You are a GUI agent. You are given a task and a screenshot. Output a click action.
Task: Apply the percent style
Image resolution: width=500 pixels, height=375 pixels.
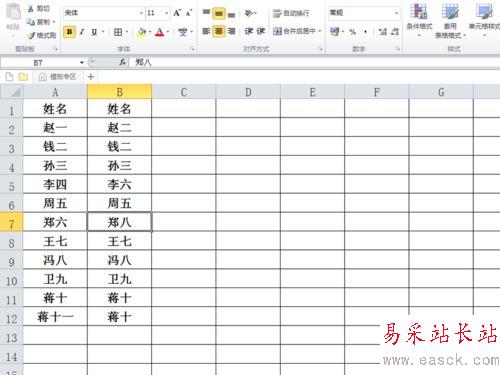pyautogui.click(x=352, y=32)
